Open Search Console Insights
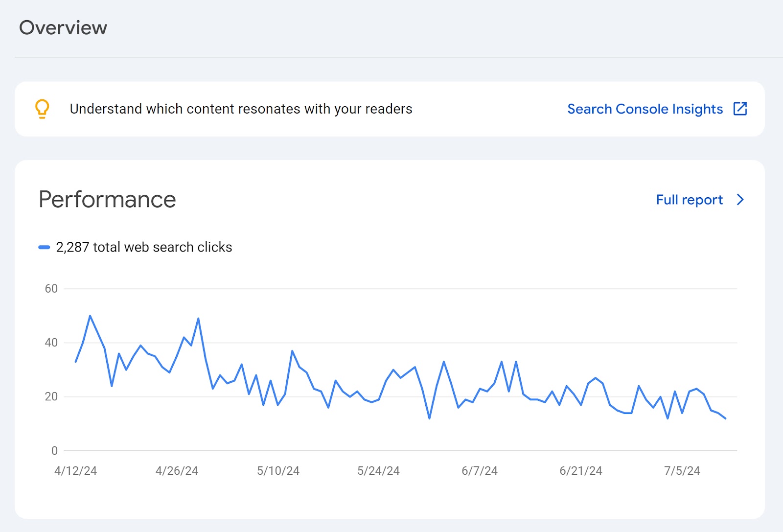The image size is (783, 532). (x=645, y=109)
